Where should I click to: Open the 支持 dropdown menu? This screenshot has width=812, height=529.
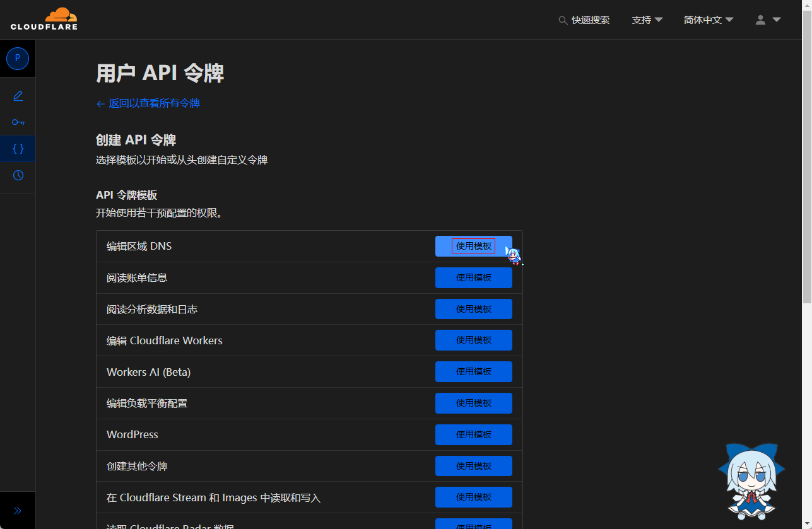(x=647, y=20)
